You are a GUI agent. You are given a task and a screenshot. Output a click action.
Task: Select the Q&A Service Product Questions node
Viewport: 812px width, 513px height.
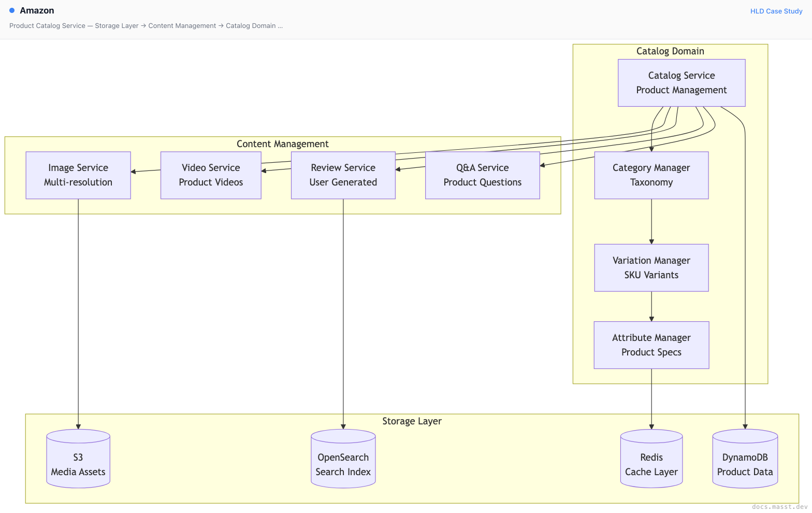483,175
